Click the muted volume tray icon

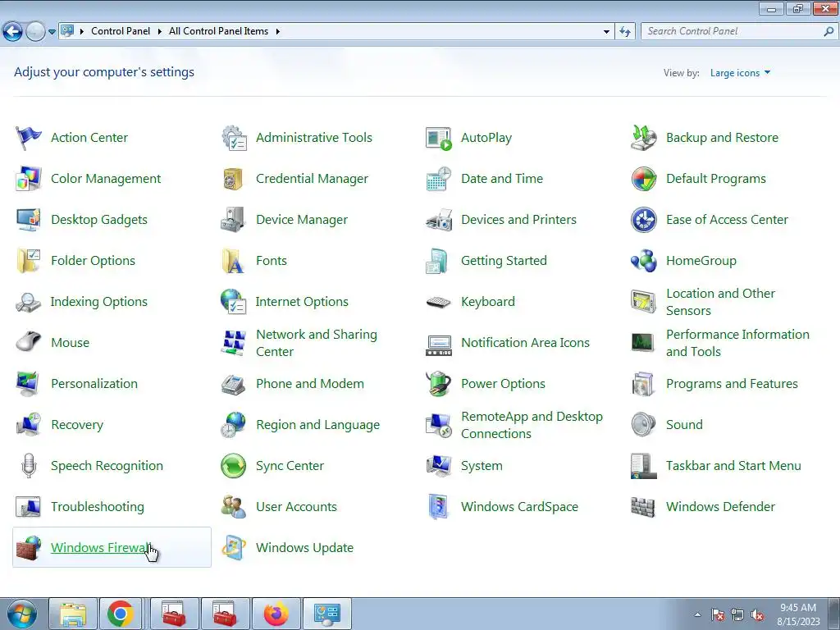coord(757,615)
